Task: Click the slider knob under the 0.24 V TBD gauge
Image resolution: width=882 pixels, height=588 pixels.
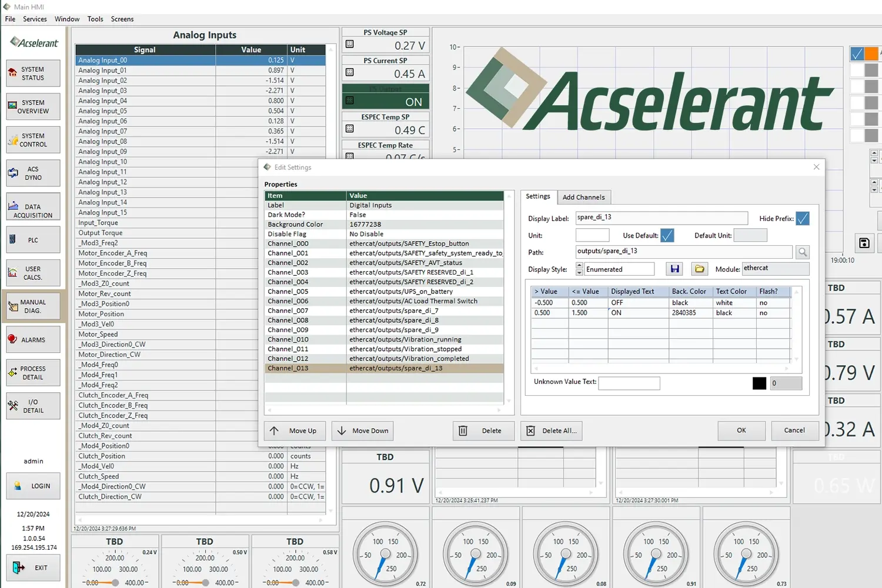Action: point(115,583)
